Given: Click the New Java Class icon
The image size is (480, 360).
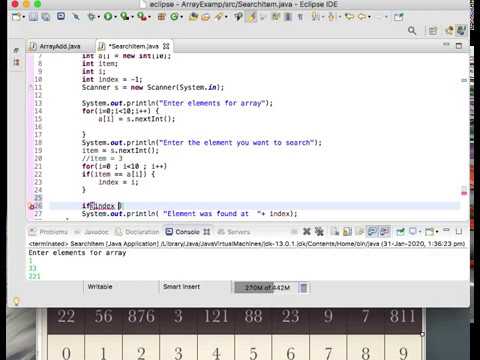Looking at the screenshot, I should (x=174, y=16).
